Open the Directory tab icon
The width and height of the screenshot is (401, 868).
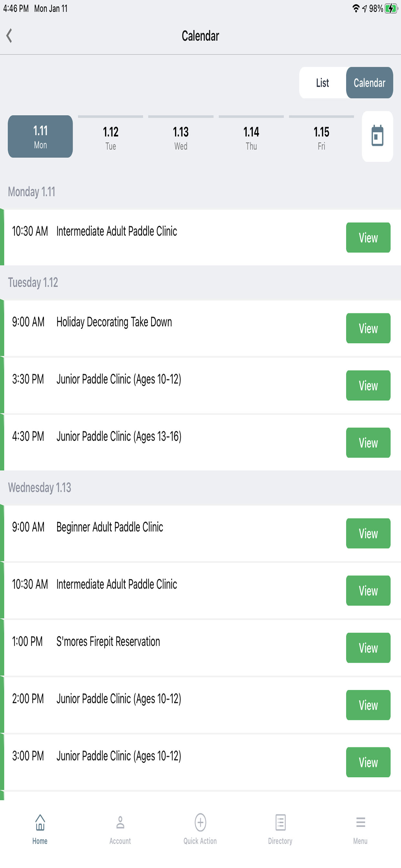click(280, 822)
